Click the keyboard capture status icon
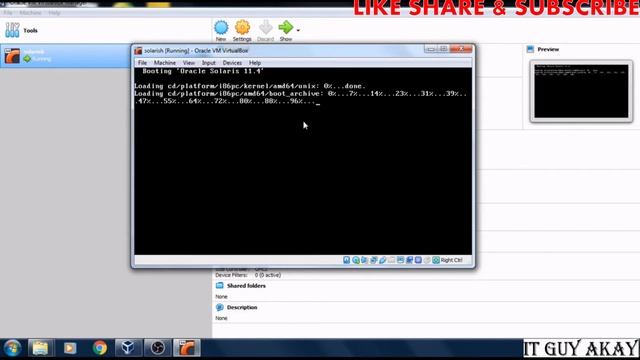 click(x=436, y=260)
